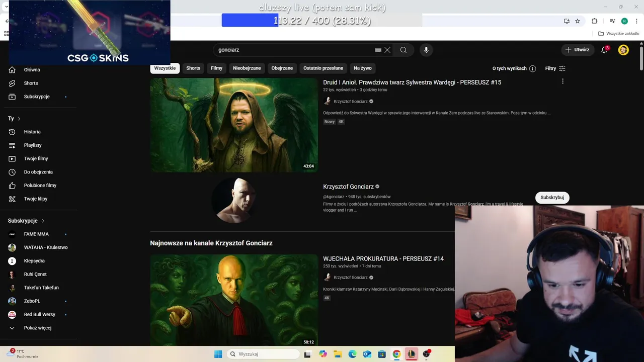Select the Na żywo filter chip
644x362 pixels.
(363, 68)
